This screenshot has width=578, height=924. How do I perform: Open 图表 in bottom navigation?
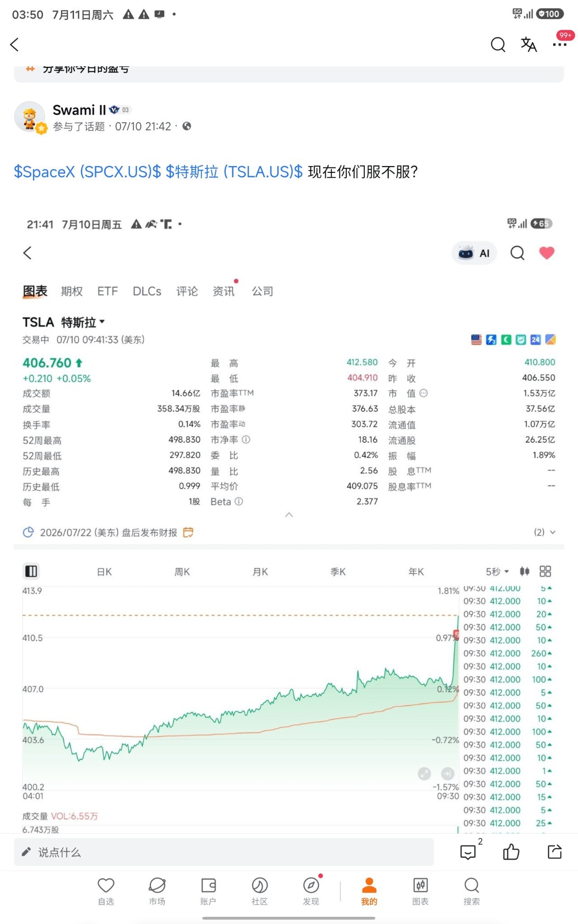[420, 892]
